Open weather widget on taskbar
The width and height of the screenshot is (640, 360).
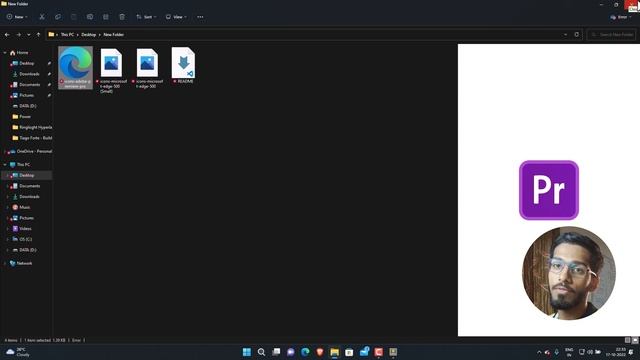click(17, 352)
